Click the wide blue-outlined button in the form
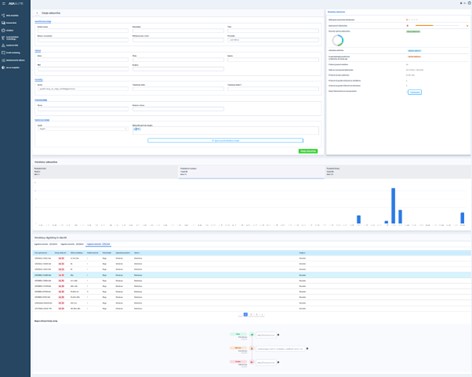 pos(225,141)
